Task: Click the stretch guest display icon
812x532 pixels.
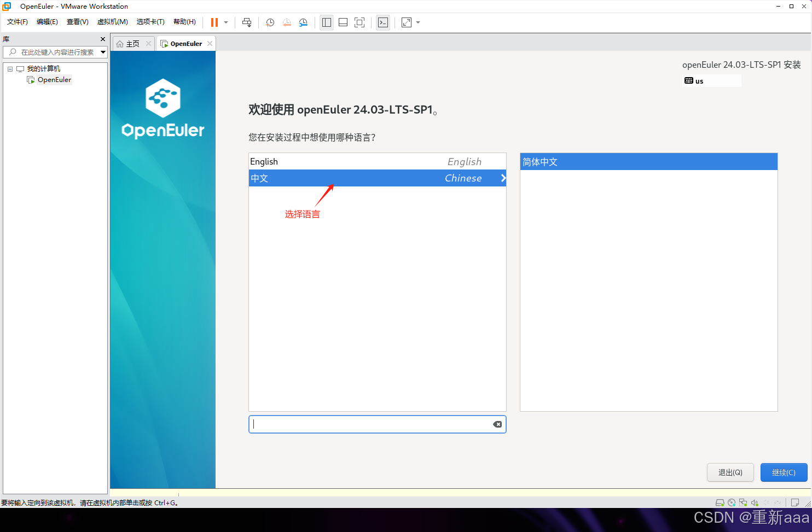Action: 407,22
